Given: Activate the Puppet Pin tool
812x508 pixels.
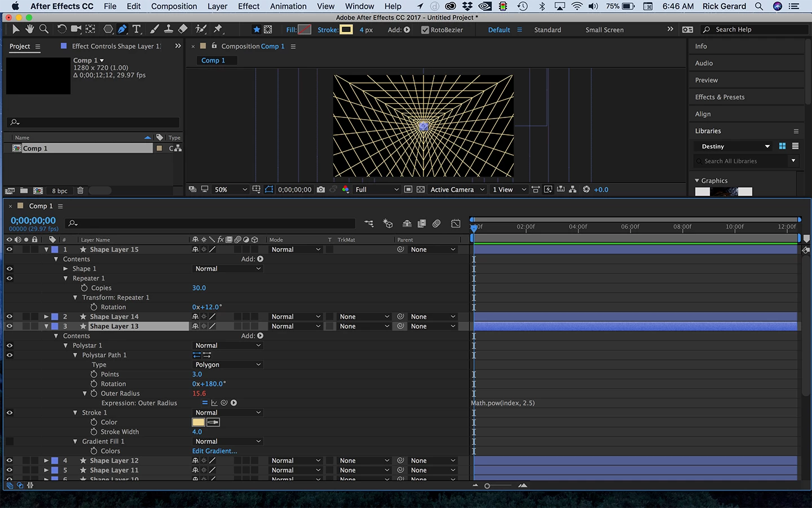Looking at the screenshot, I should tap(218, 29).
